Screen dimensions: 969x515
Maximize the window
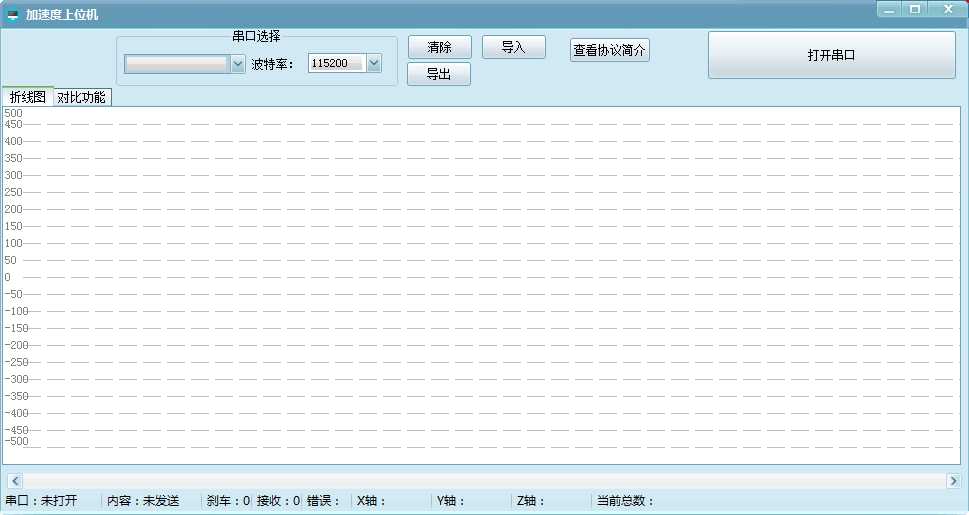point(915,9)
